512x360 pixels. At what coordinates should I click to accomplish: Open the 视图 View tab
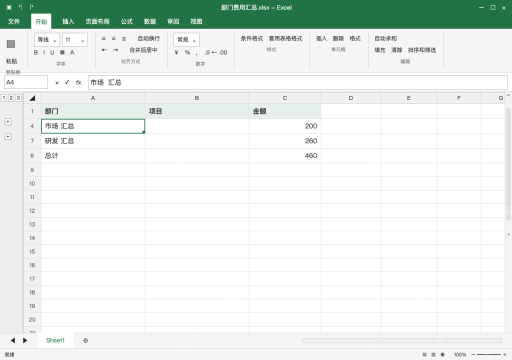196,22
